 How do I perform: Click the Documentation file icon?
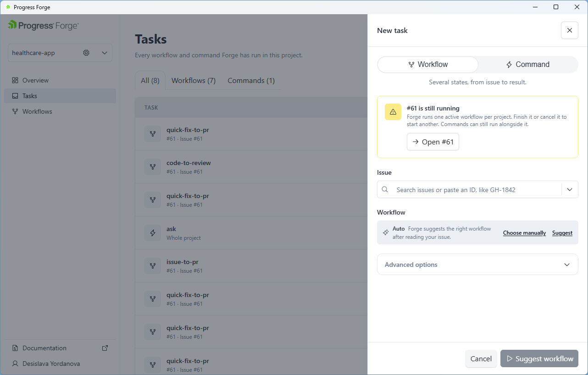pos(15,348)
